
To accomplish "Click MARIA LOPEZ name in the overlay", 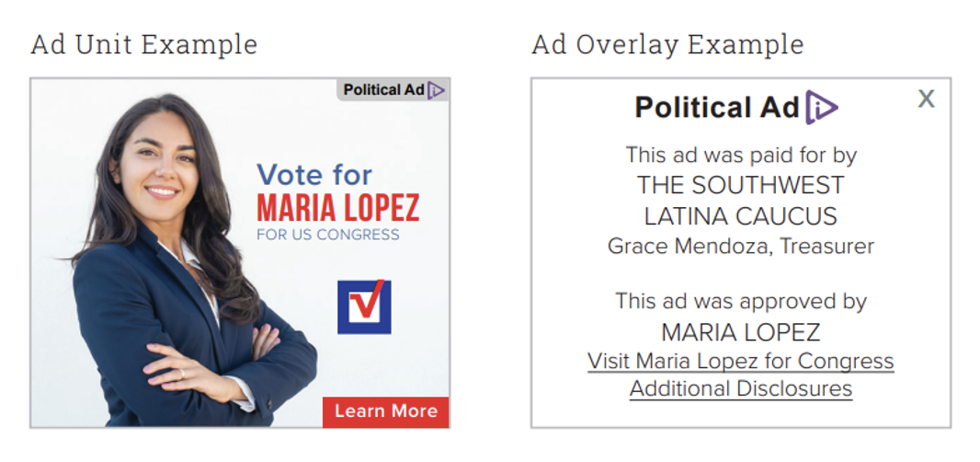I will [x=741, y=332].
